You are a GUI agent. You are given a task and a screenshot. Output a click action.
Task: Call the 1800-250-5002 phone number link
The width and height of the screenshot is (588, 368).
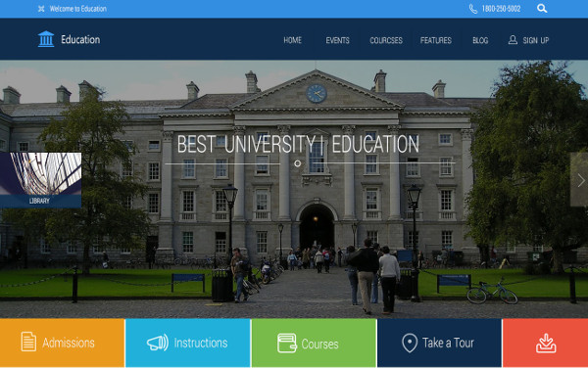point(501,9)
